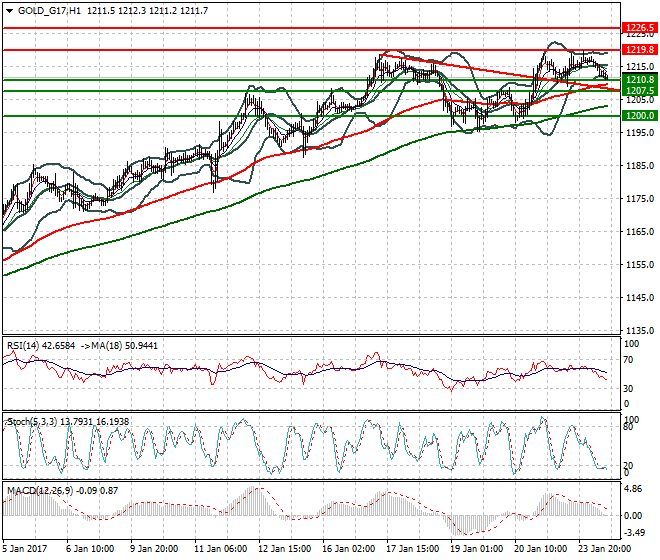Click the 1135.0 price scale value
Image resolution: width=660 pixels, height=560 pixels.
(x=640, y=331)
